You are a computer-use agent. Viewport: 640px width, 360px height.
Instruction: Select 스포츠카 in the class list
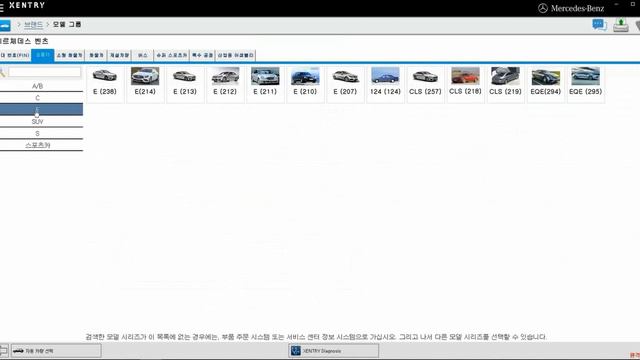coord(38,145)
